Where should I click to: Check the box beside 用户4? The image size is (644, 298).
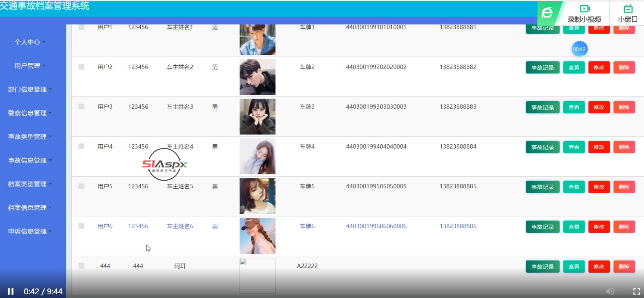[x=82, y=146]
